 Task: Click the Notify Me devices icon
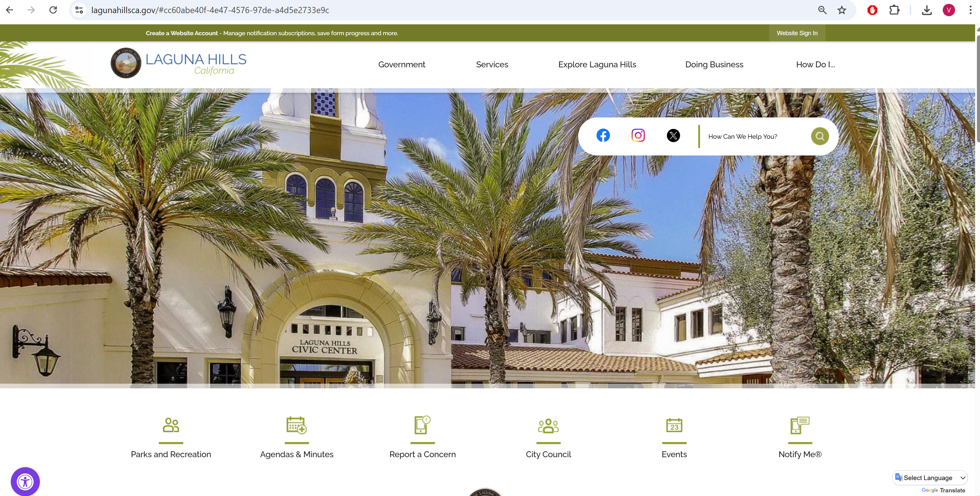click(x=800, y=425)
